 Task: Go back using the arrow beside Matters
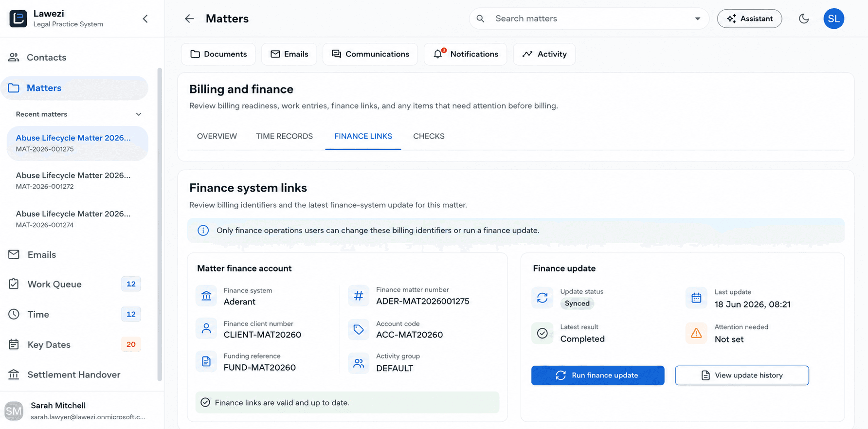click(x=189, y=18)
